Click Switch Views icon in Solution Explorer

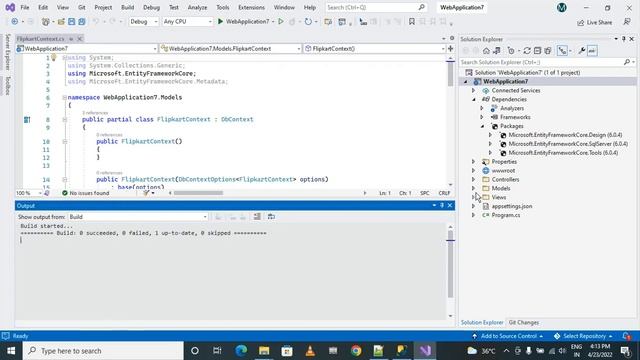[x=497, y=51]
